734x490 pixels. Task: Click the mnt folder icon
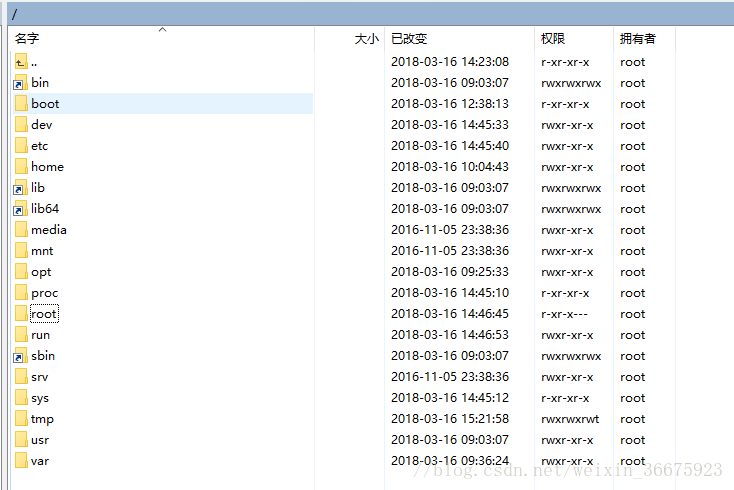click(x=21, y=251)
